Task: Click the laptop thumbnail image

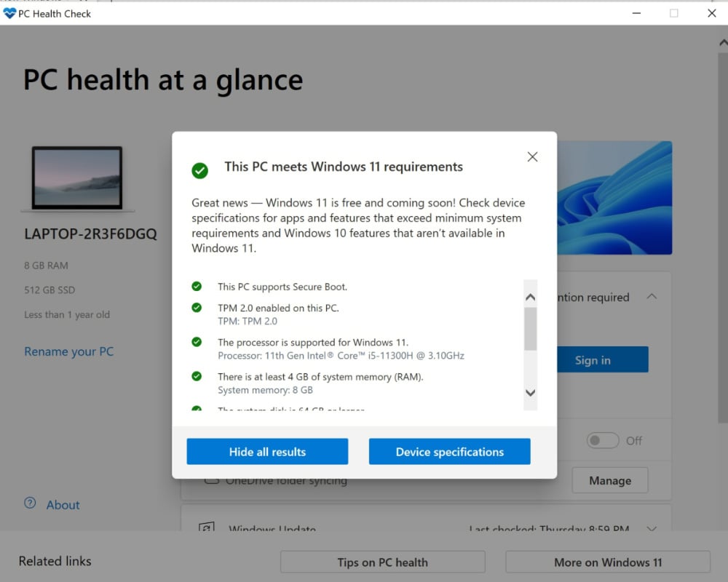Action: tap(77, 178)
